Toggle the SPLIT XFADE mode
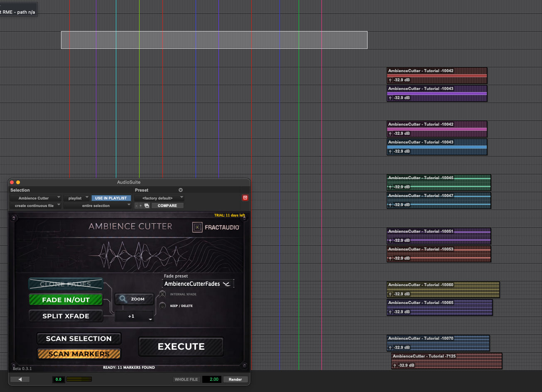Viewport: 542px width, 392px height. pyautogui.click(x=66, y=316)
